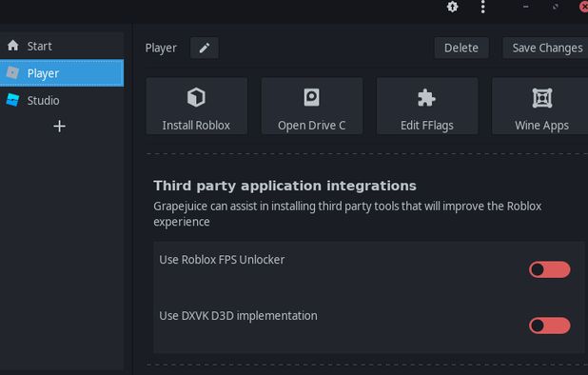The width and height of the screenshot is (588, 375).
Task: Click the pencil icon to rename Player
Action: [205, 48]
